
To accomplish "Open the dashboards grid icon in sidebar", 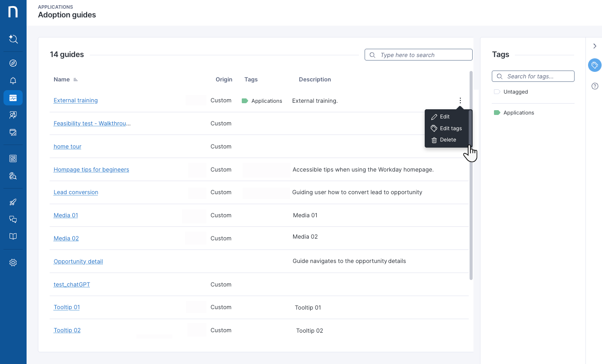I will [13, 158].
